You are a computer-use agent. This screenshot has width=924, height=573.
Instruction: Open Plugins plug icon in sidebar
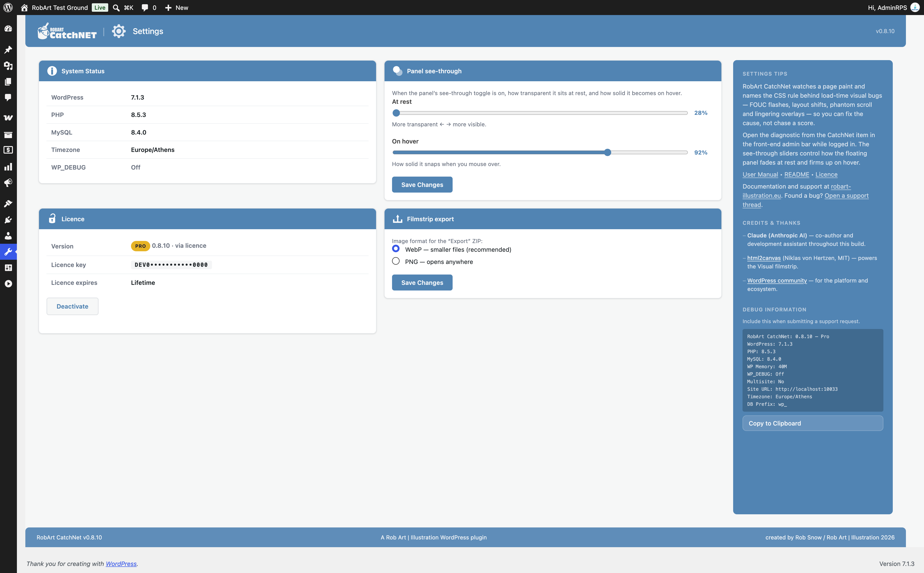point(8,220)
